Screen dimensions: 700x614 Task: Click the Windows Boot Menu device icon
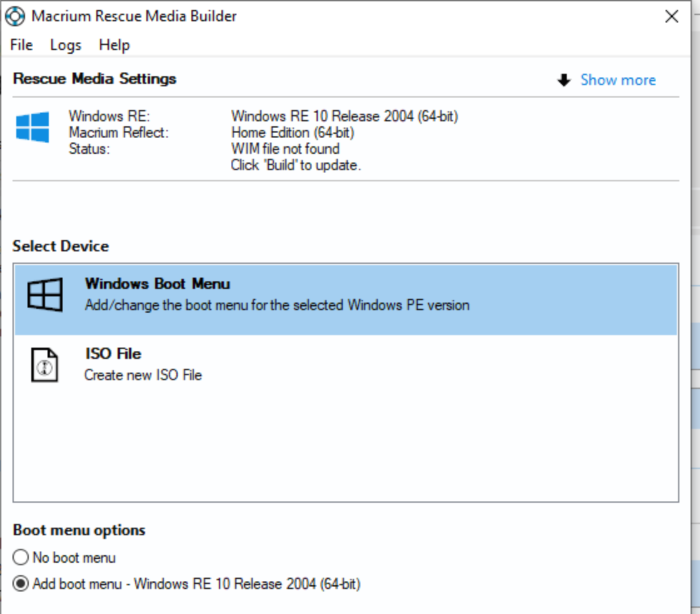click(46, 293)
